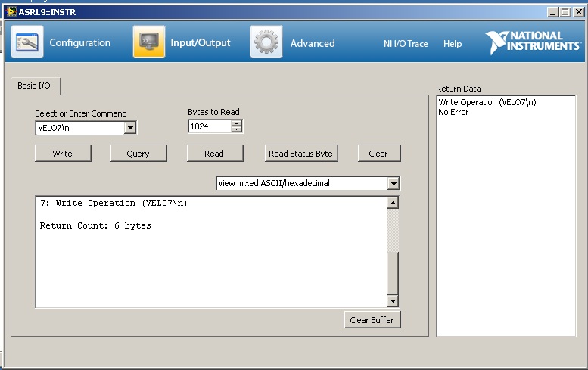Click the National Instruments logo
The height and width of the screenshot is (370, 588).
point(533,42)
